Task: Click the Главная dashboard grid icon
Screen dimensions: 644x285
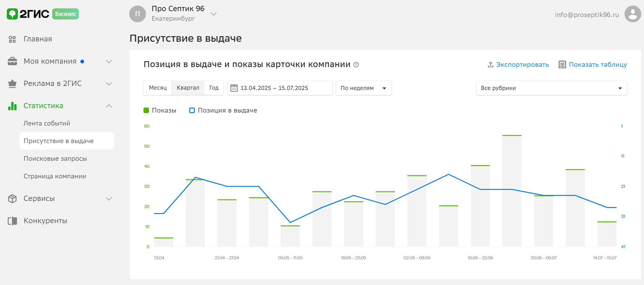Action: pos(12,39)
